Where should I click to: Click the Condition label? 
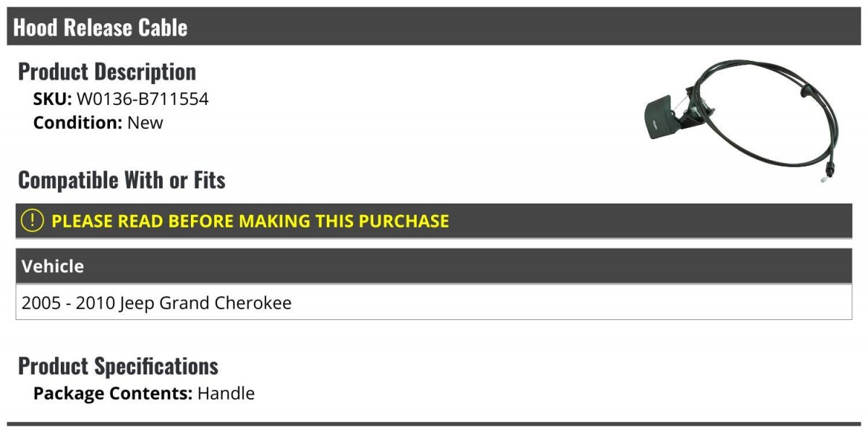pyautogui.click(x=78, y=122)
